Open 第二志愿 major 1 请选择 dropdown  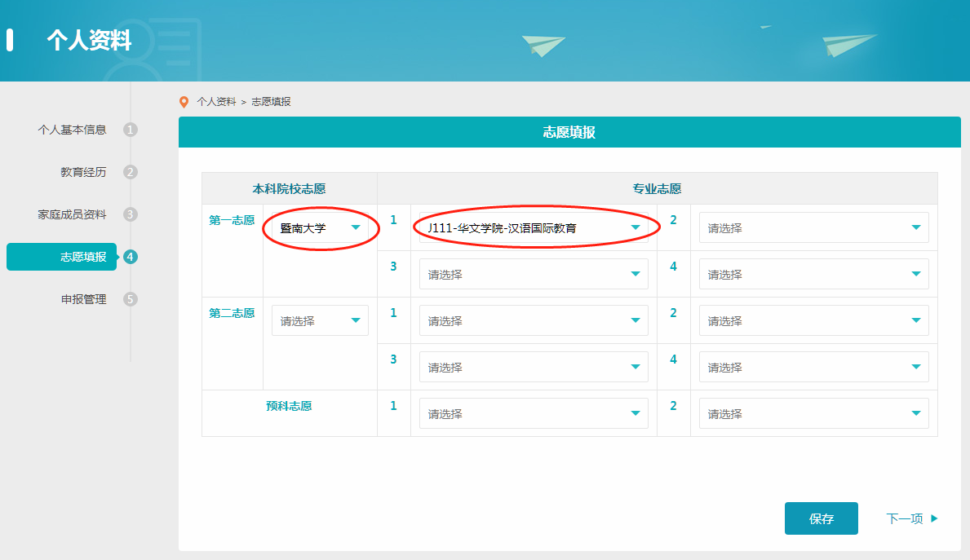coord(534,320)
